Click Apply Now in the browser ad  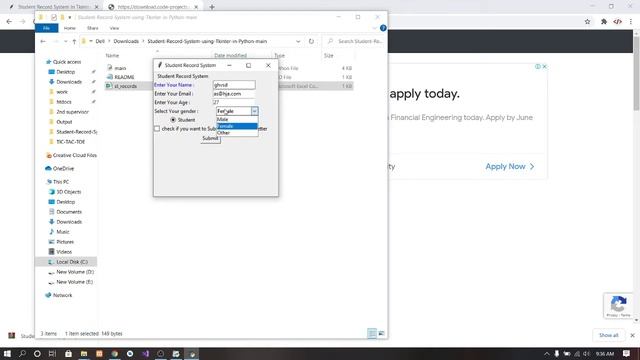pos(509,167)
